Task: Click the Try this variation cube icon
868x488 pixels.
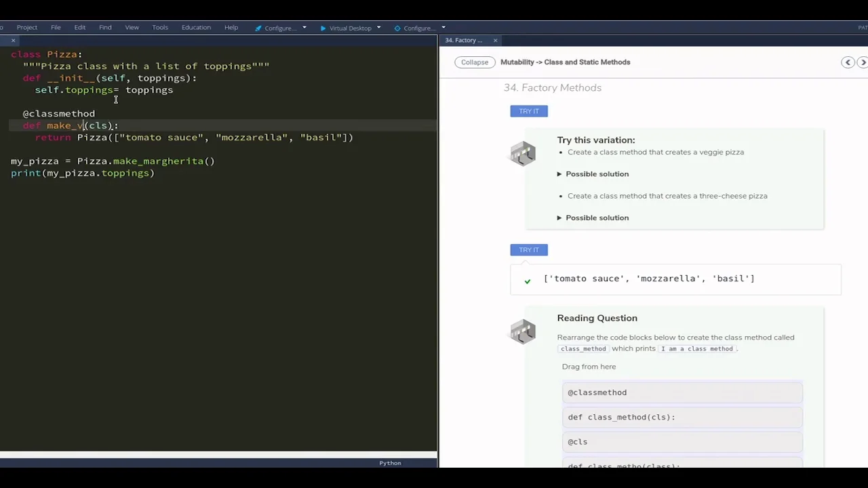Action: pyautogui.click(x=523, y=153)
